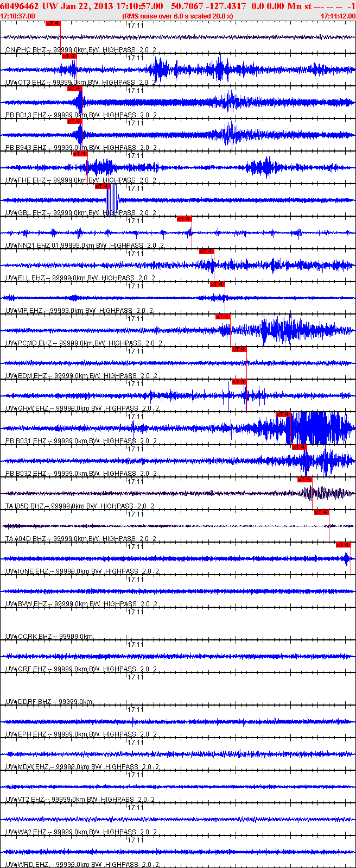Click the pick flag on the TA I05D trace
This screenshot has width=356, height=868.
pyautogui.click(x=304, y=480)
